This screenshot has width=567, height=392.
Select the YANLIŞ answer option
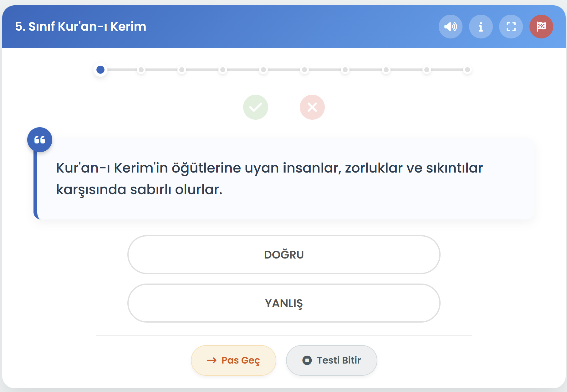283,303
